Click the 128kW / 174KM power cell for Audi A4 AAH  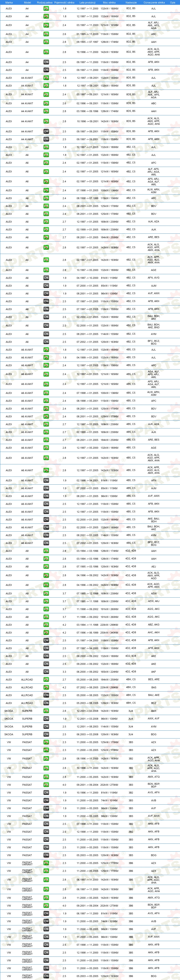(109, 42)
